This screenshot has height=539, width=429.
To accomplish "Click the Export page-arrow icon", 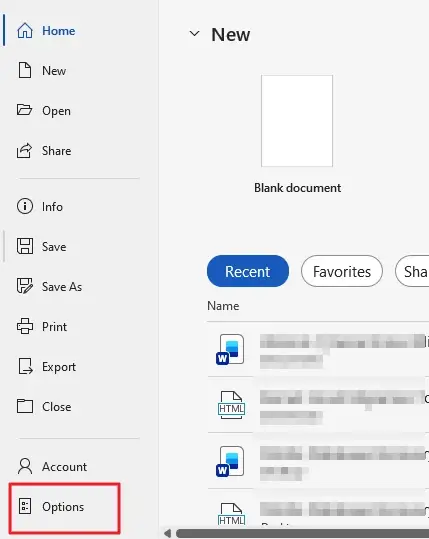I will (25, 366).
